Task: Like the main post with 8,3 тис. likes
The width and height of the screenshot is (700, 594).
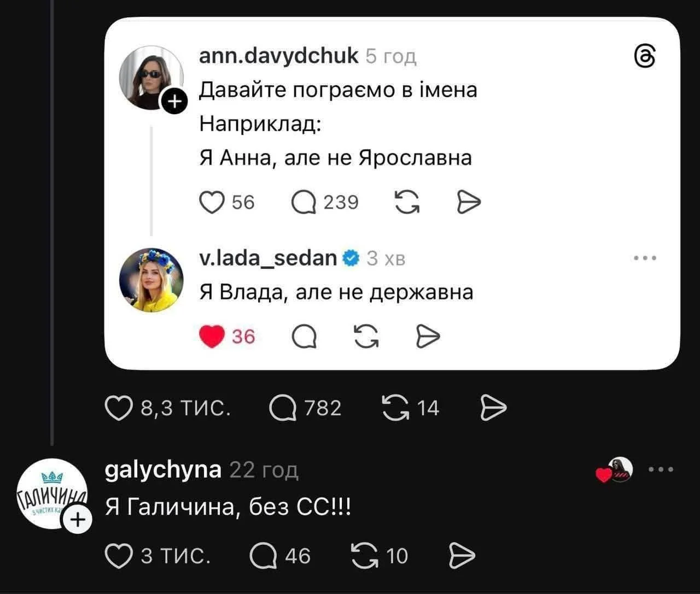Action: tap(119, 408)
